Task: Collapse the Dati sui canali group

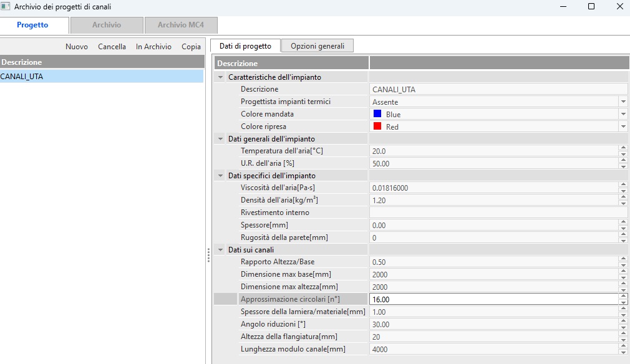Action: pos(220,250)
